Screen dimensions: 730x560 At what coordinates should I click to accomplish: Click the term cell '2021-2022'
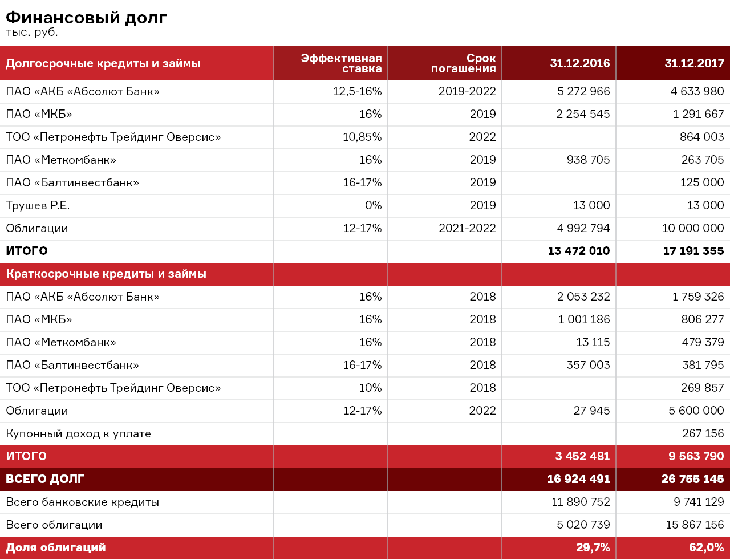click(x=467, y=228)
